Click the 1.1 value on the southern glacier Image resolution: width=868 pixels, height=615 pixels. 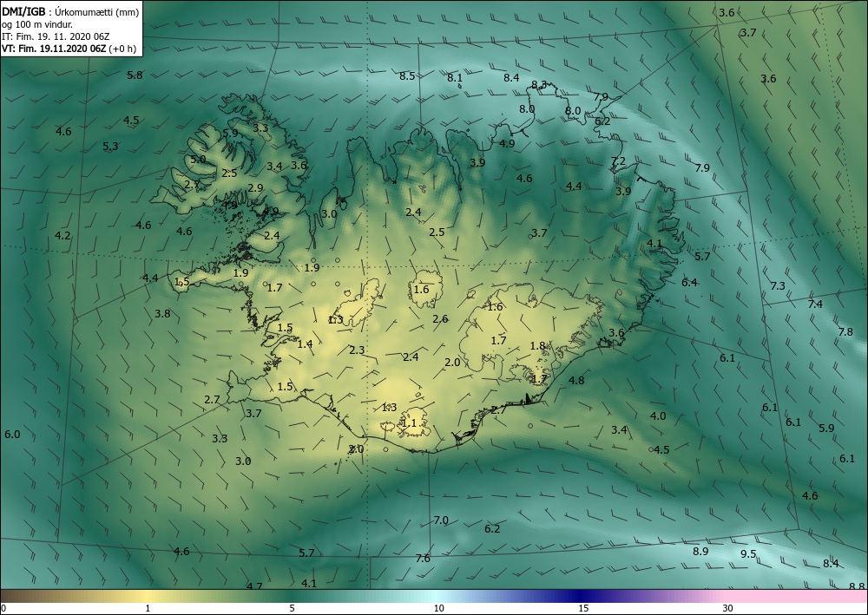(409, 423)
